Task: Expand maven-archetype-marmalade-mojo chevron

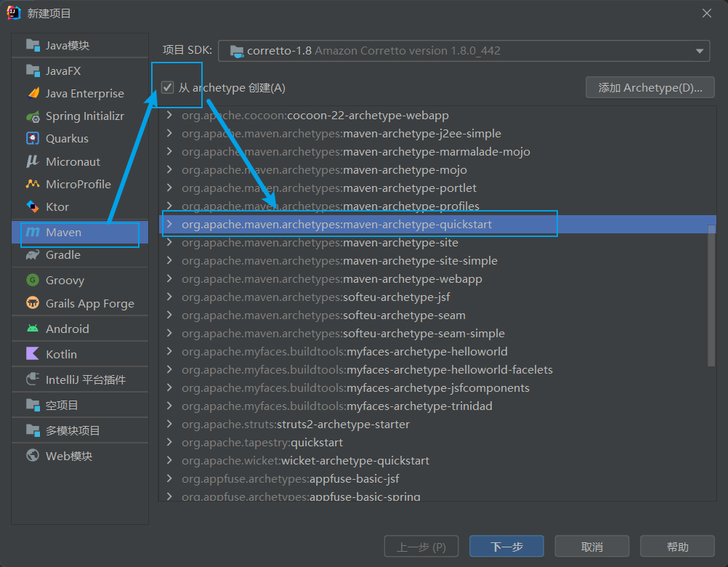Action: [169, 151]
